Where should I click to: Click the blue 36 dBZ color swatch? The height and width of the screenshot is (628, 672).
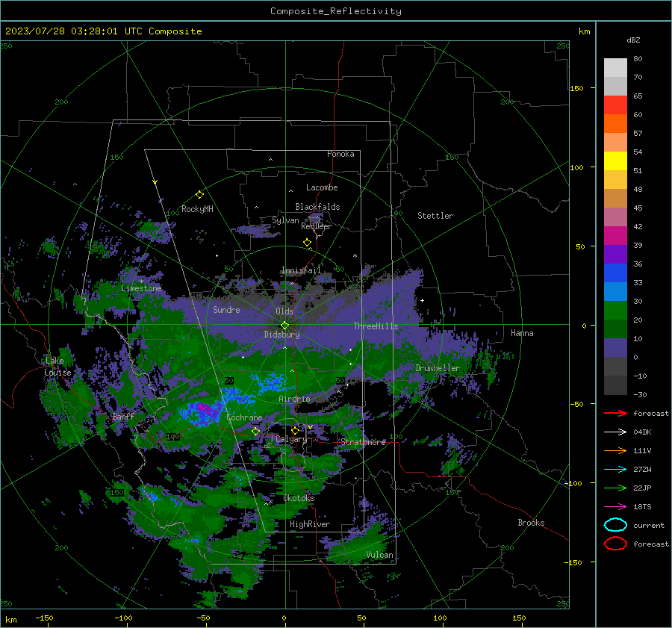tap(615, 273)
